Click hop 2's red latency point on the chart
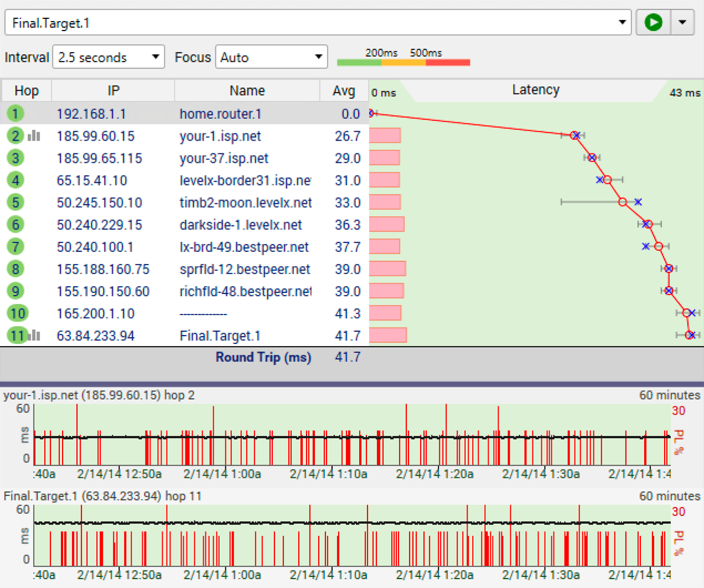The width and height of the screenshot is (704, 588). pyautogui.click(x=575, y=135)
